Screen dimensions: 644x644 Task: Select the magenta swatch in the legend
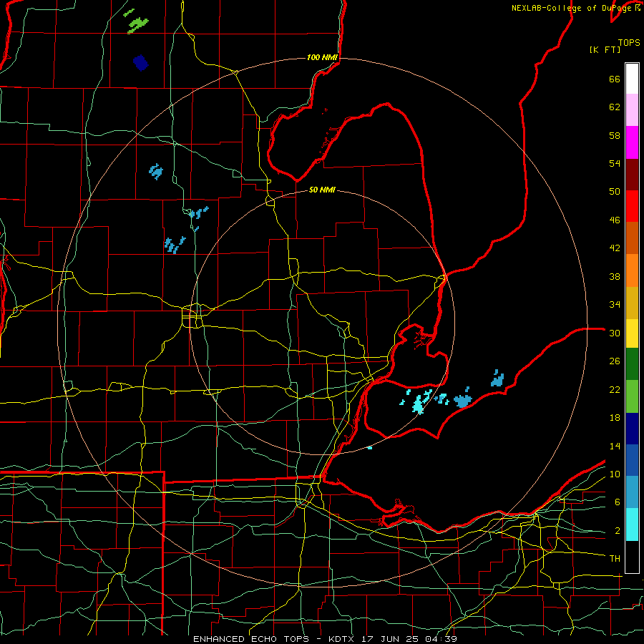(632, 142)
